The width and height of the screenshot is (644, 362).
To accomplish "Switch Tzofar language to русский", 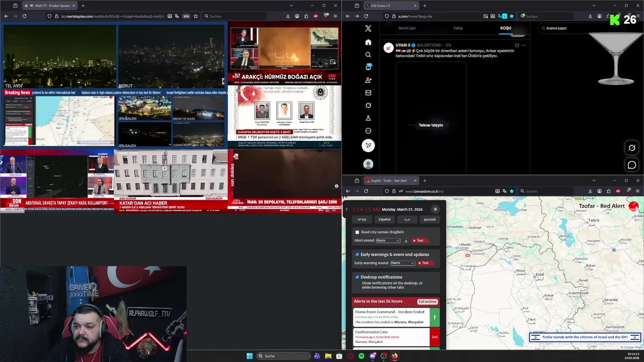I will [x=430, y=220].
